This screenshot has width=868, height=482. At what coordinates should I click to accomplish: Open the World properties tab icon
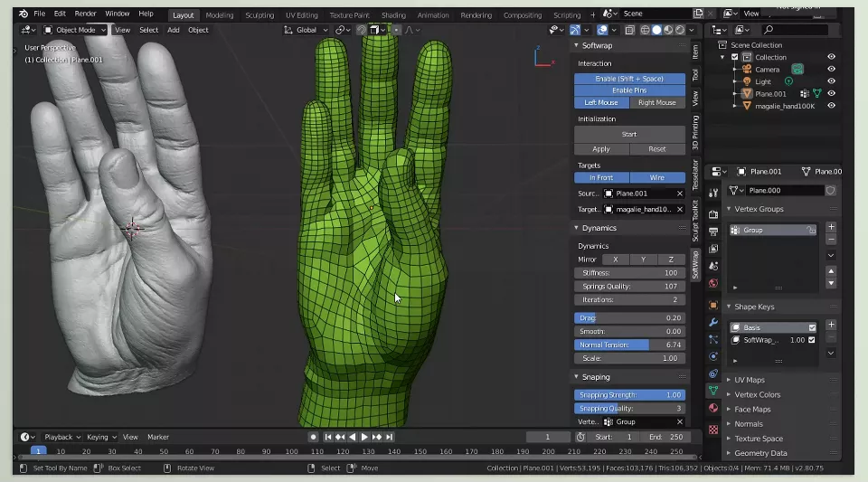pyautogui.click(x=713, y=283)
